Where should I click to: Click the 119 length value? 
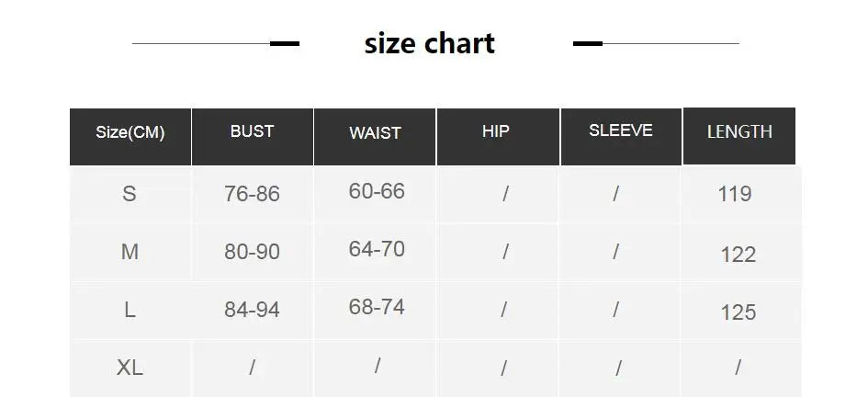[x=735, y=194]
